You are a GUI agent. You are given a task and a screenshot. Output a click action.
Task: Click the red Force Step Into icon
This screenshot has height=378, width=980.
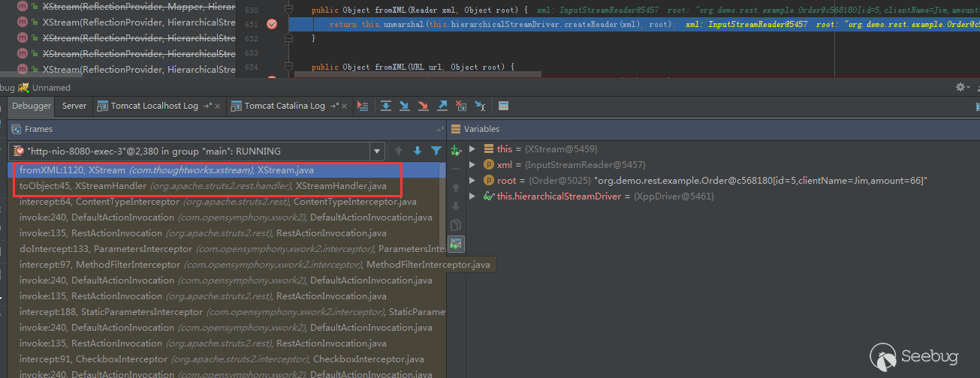pos(424,106)
